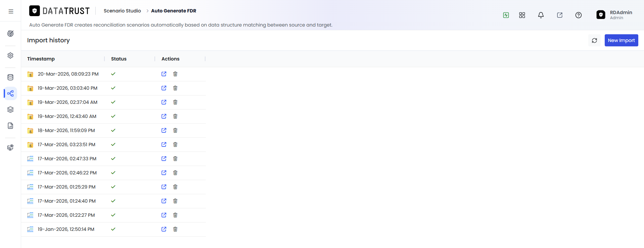Go to Scenario Studio breadcrumb

tap(122, 11)
